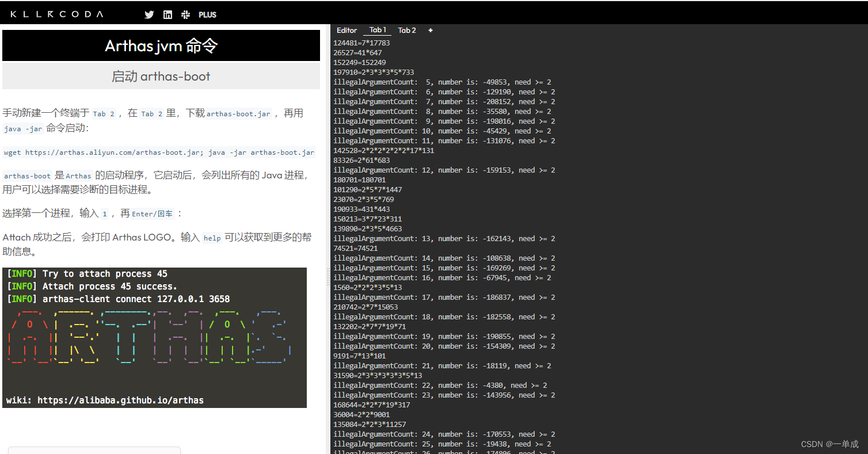Click line 'illegalArgumentCount: 5, number is: -49853'
This screenshot has width=868, height=454.
(x=442, y=82)
